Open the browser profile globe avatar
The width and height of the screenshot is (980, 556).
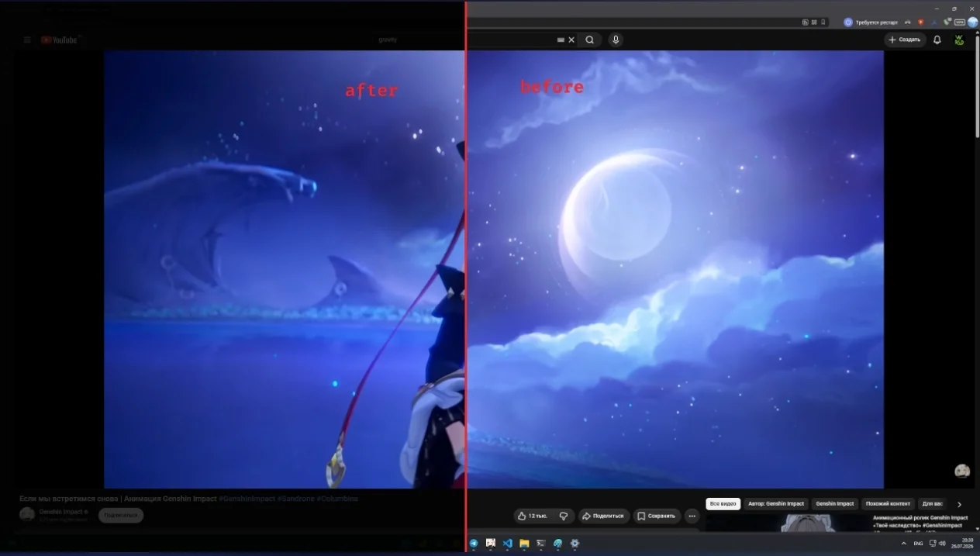click(972, 22)
